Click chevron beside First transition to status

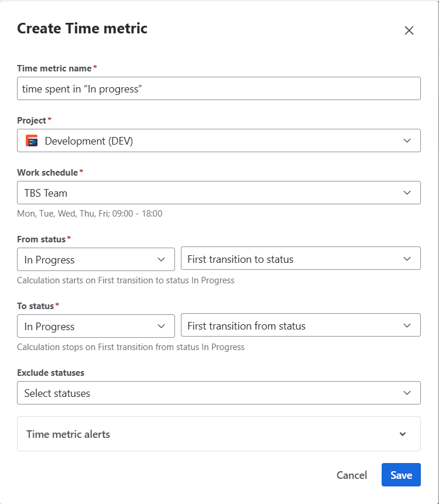(x=407, y=259)
